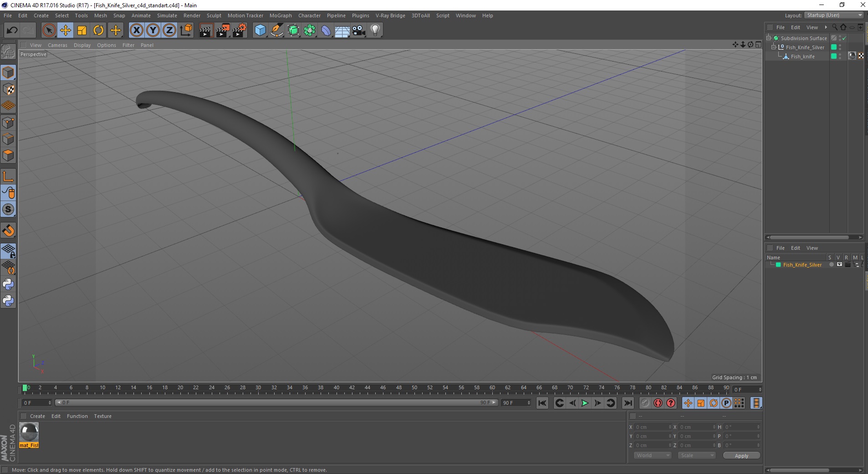Toggle Z axis lock
The height and width of the screenshot is (474, 868).
[x=169, y=31]
